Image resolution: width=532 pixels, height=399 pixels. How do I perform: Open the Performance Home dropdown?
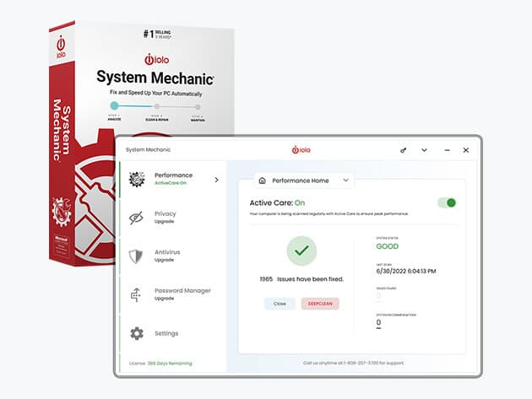tap(345, 181)
